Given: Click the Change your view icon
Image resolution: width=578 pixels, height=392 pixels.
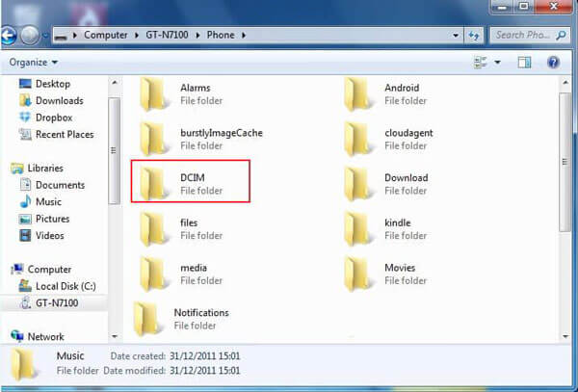Looking at the screenshot, I should tap(481, 63).
